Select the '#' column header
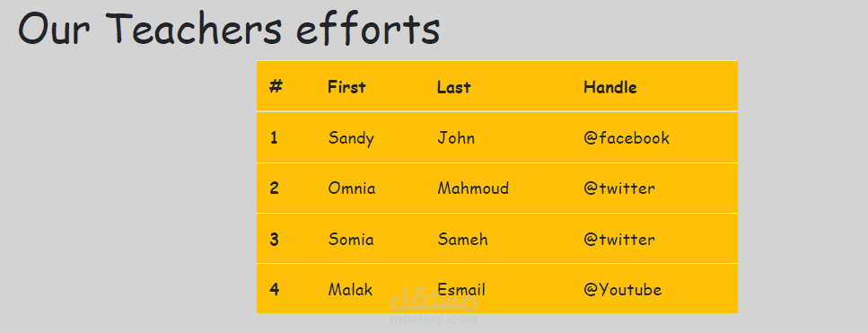 (276, 87)
